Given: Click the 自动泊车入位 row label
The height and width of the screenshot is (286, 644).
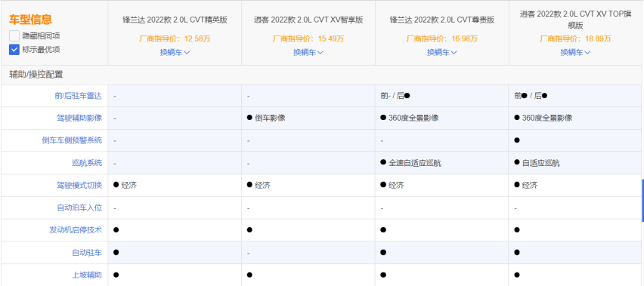Looking at the screenshot, I should point(79,208).
